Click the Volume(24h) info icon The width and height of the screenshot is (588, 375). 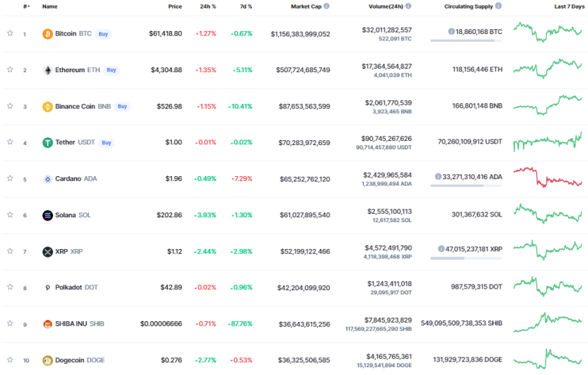tap(408, 6)
